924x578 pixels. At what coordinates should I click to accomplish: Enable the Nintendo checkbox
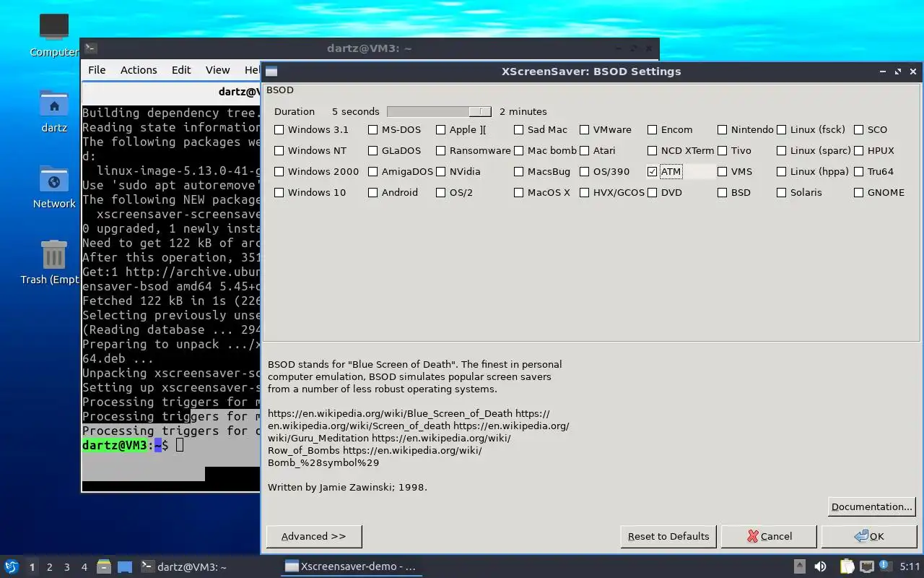[722, 130]
